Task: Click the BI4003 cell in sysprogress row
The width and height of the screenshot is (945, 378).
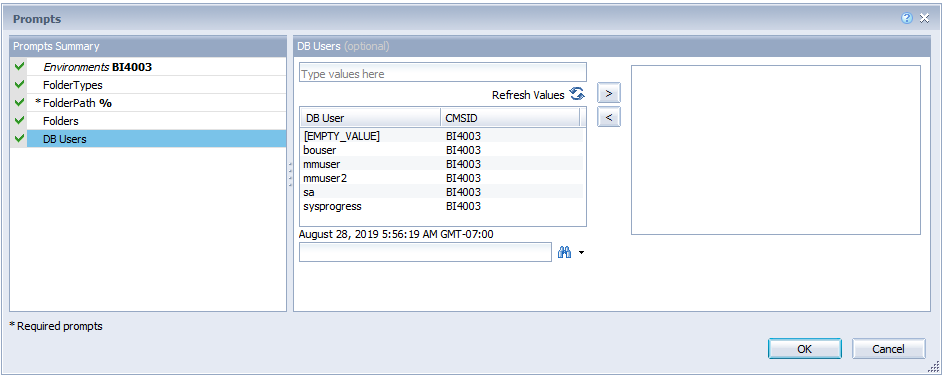Action: 463,206
